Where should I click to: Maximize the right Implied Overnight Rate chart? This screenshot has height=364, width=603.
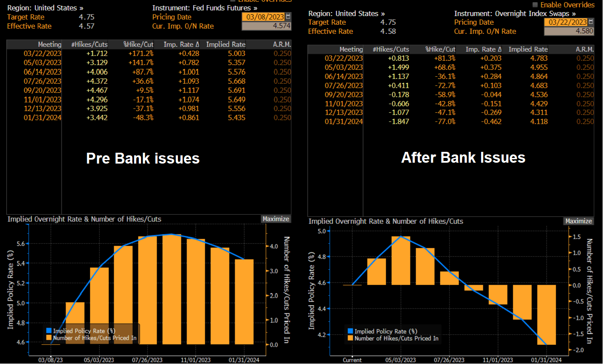coord(578,221)
